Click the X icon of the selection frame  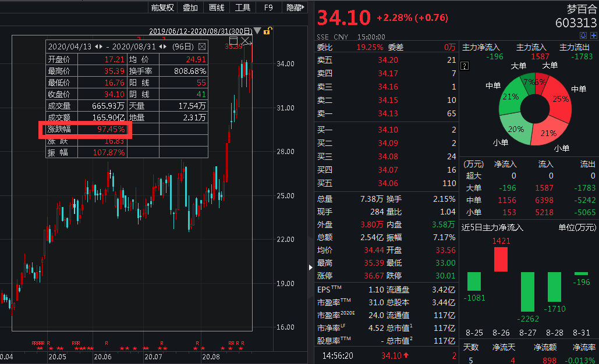click(x=245, y=41)
